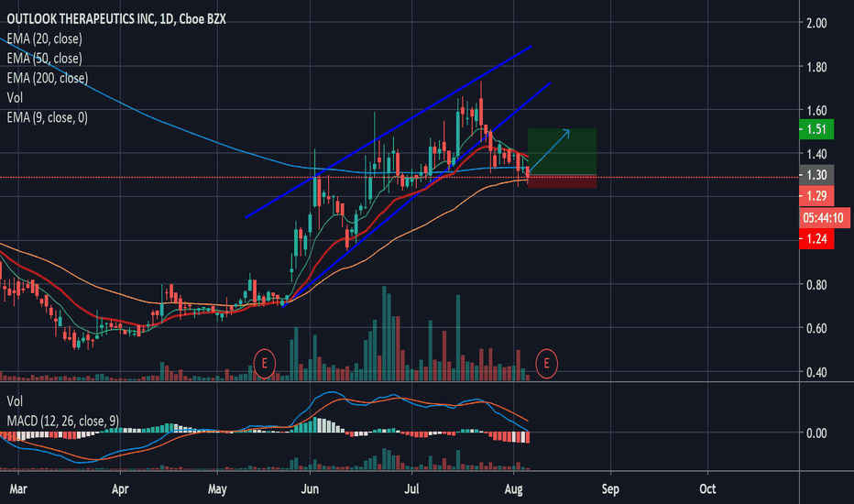
Task: Click the 0.80 price axis label
Action: (816, 285)
